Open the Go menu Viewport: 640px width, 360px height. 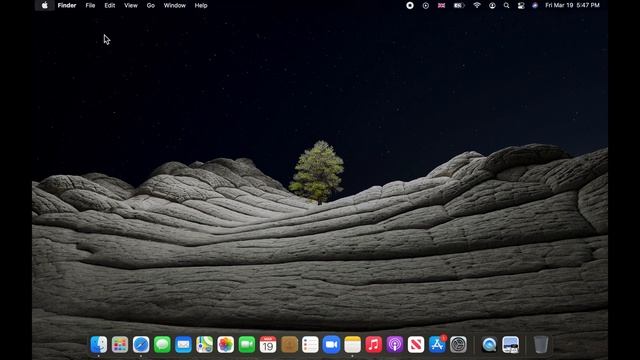click(x=151, y=5)
